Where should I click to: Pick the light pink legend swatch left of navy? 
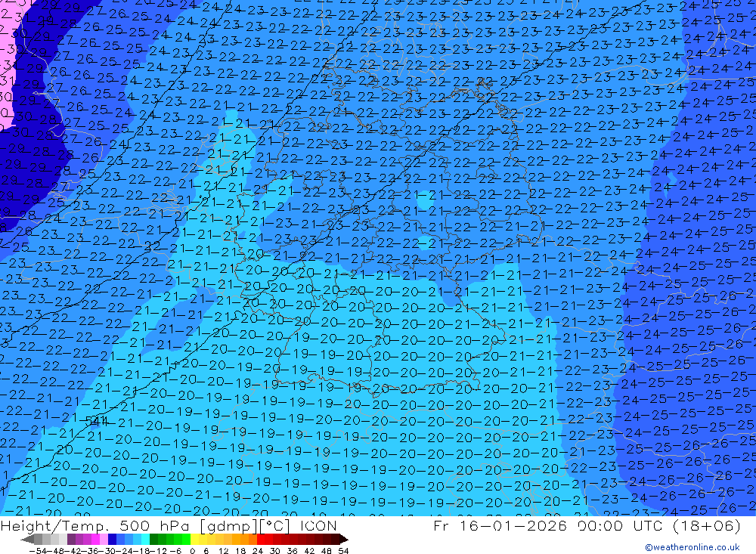pyautogui.click(x=104, y=539)
